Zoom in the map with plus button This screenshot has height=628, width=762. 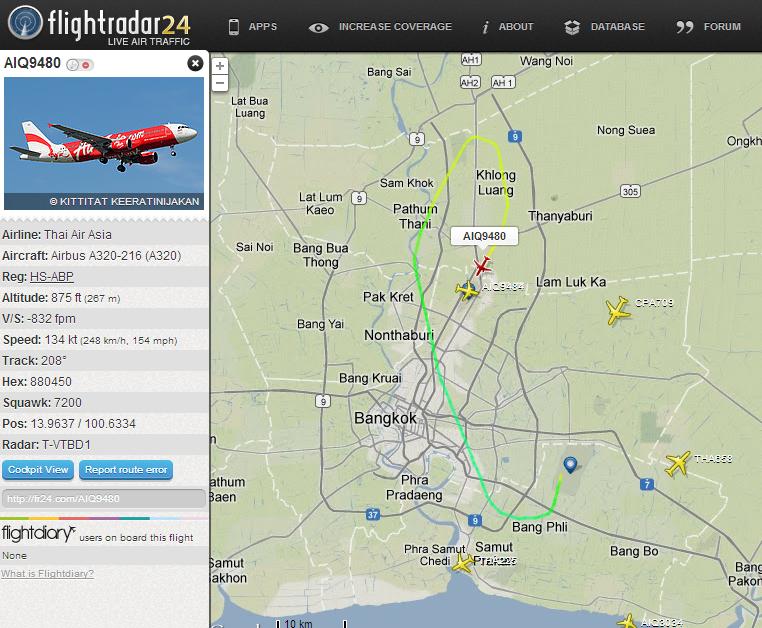(220, 66)
